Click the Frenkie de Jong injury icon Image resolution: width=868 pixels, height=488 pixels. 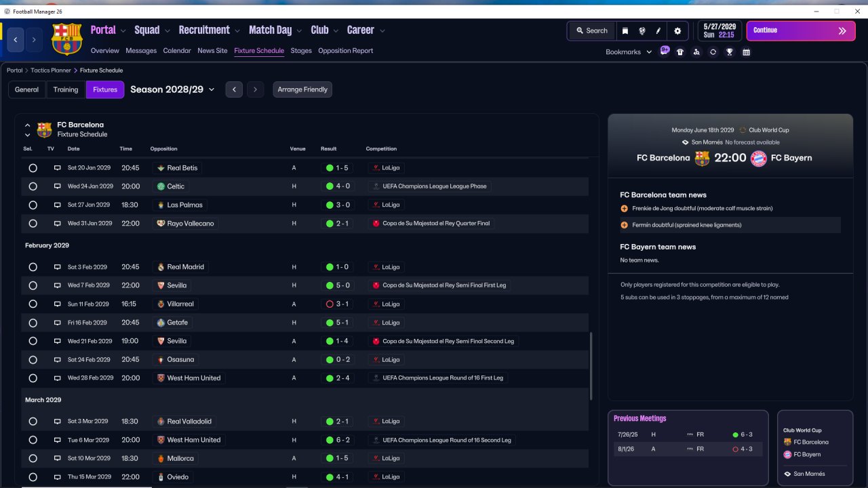[x=624, y=209]
